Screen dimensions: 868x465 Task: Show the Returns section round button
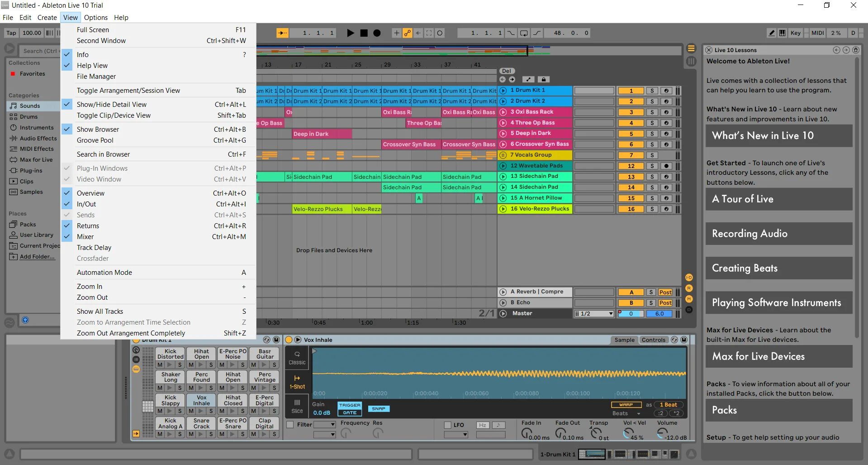689,288
